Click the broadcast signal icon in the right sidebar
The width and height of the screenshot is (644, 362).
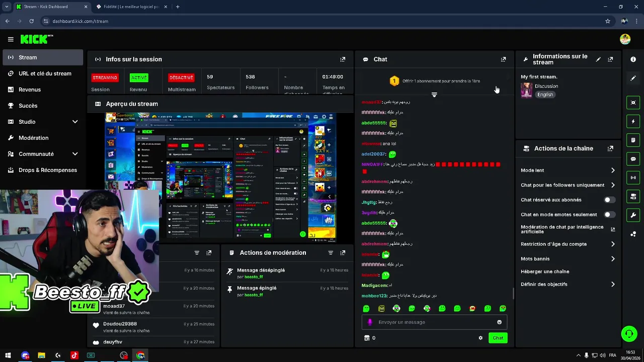[633, 177]
